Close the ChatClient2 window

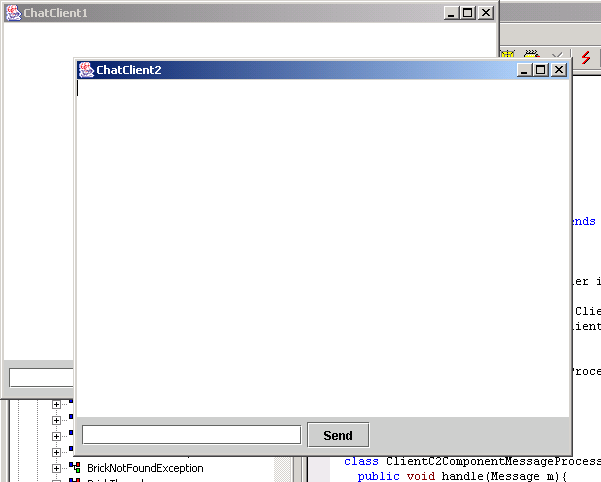(559, 70)
